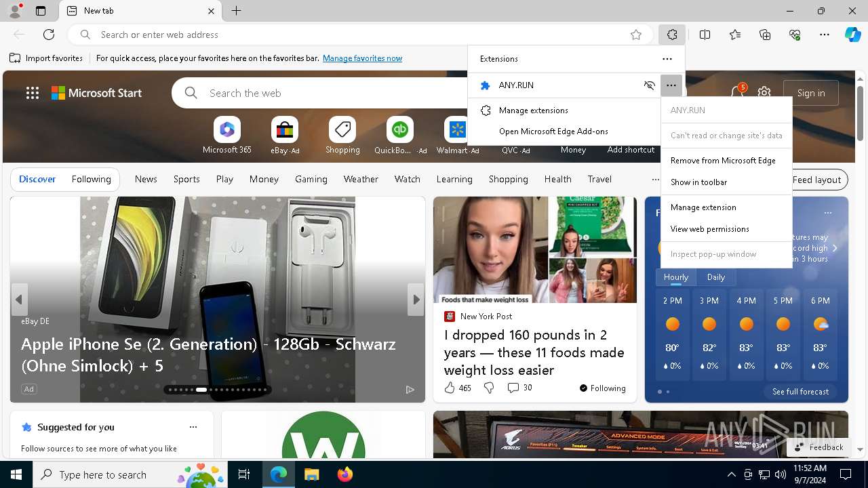Click See full forecast link
The width and height of the screenshot is (868, 488).
(x=800, y=392)
